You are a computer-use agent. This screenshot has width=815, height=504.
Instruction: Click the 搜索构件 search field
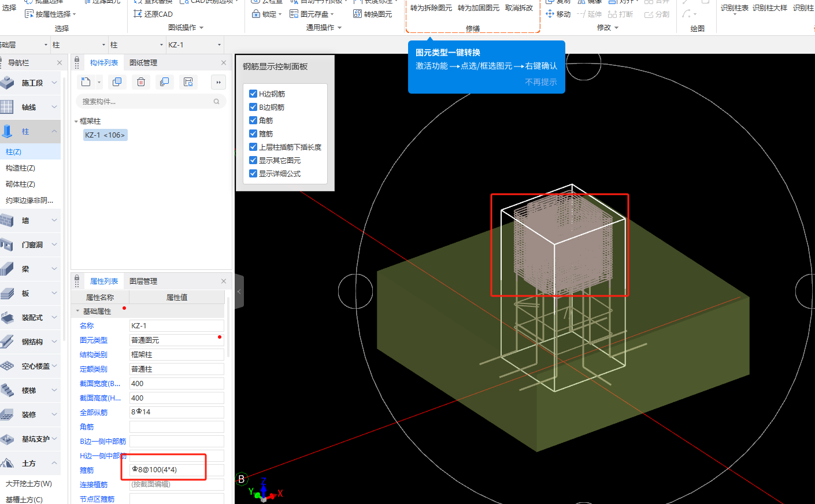150,101
